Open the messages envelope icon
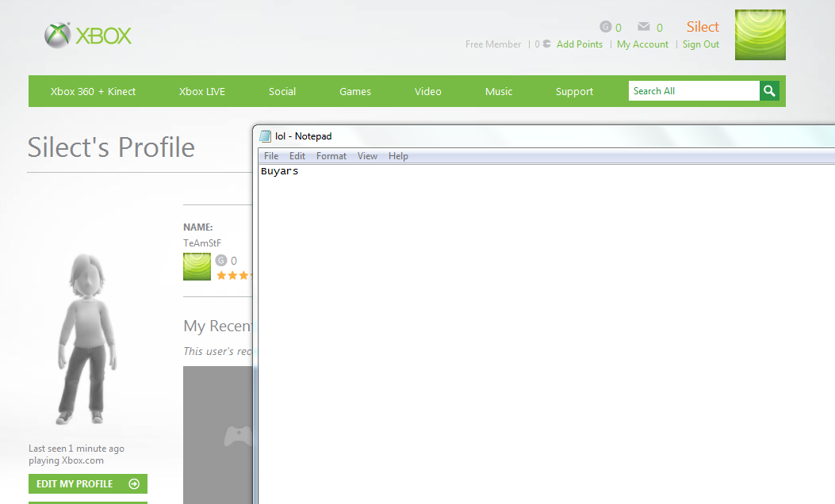The width and height of the screenshot is (835, 504). pyautogui.click(x=643, y=27)
